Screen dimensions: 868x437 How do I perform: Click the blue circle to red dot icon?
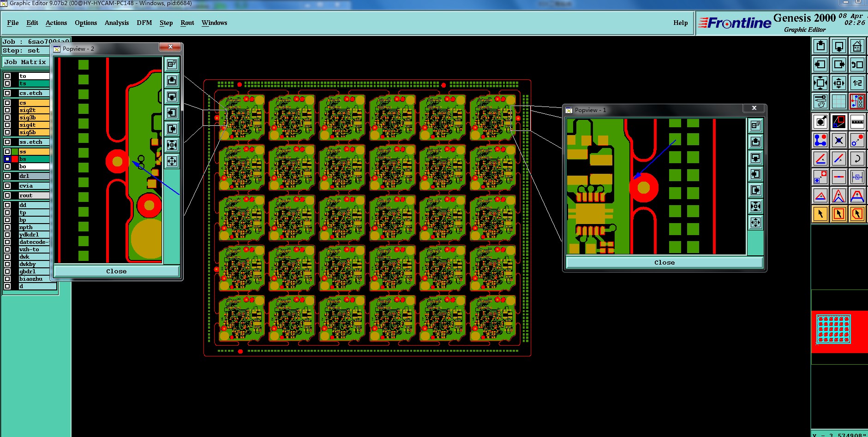click(857, 140)
